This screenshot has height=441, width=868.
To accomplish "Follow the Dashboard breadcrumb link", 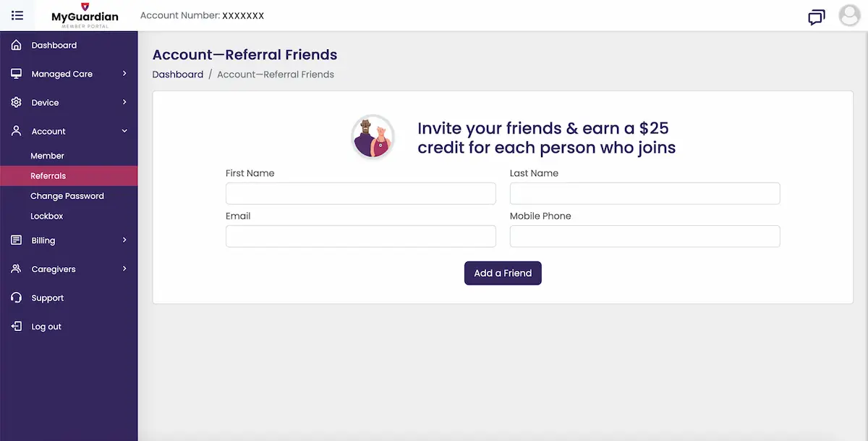I will (x=178, y=75).
